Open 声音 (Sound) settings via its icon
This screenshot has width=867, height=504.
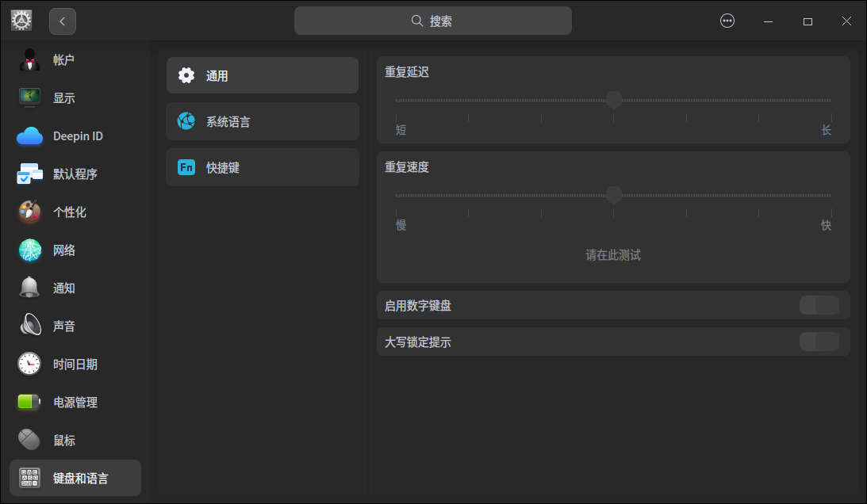[x=29, y=326]
